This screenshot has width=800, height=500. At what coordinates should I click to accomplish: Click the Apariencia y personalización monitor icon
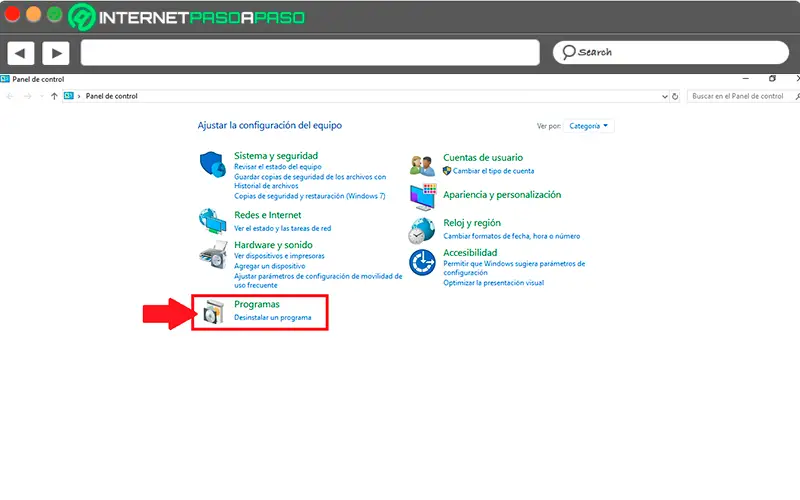coord(423,197)
